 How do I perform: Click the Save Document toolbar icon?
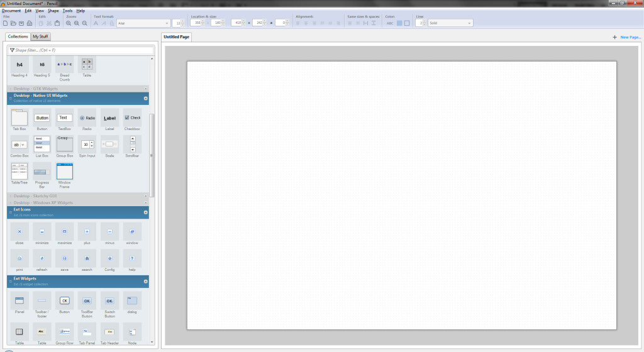[x=21, y=23]
